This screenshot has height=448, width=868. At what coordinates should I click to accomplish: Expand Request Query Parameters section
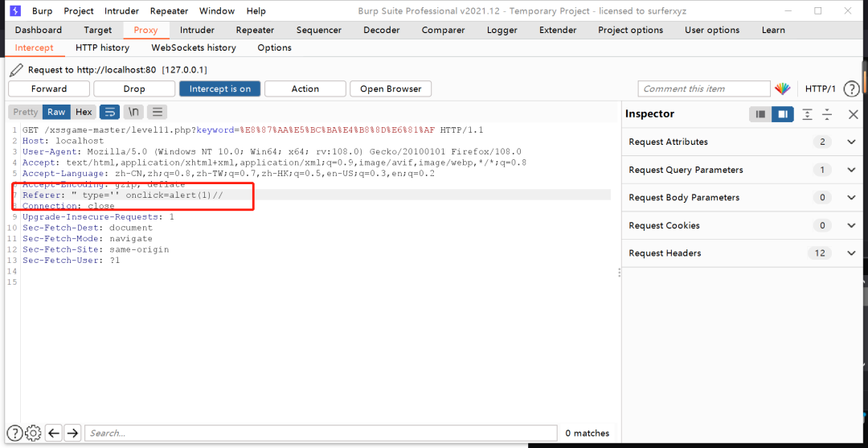click(x=741, y=170)
